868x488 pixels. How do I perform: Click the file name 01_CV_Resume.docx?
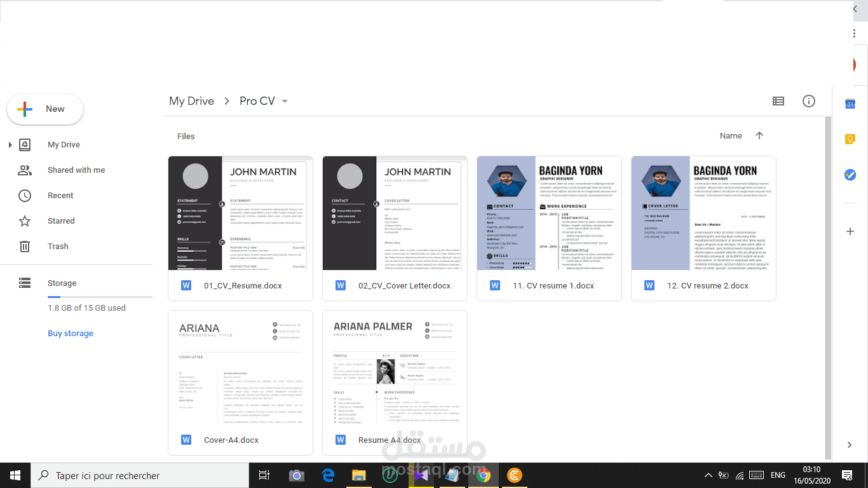click(243, 286)
